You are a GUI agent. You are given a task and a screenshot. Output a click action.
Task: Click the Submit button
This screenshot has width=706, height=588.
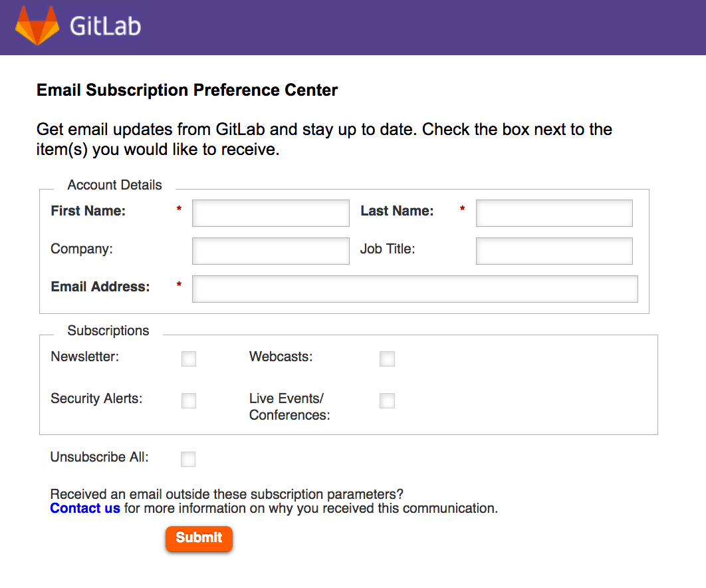199,539
